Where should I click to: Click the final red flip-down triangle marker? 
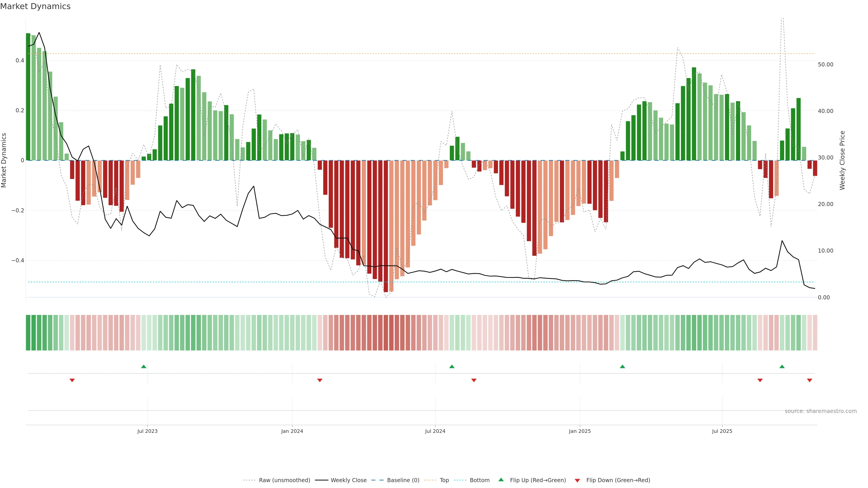(810, 380)
